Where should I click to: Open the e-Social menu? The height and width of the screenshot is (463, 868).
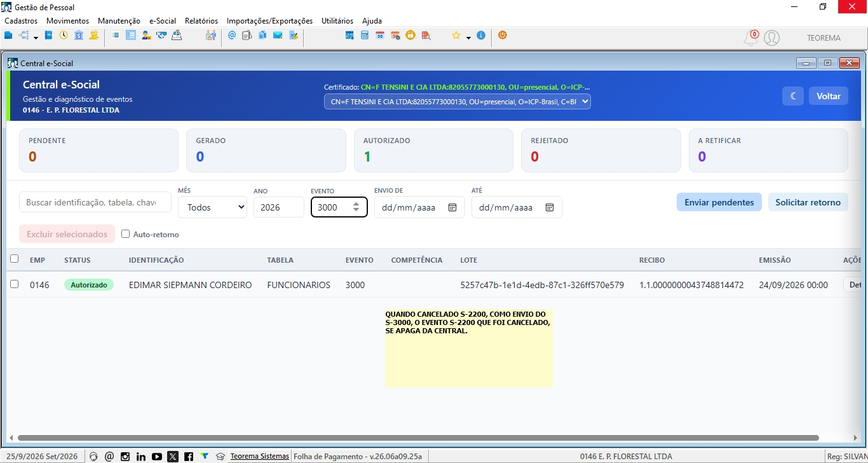[163, 21]
